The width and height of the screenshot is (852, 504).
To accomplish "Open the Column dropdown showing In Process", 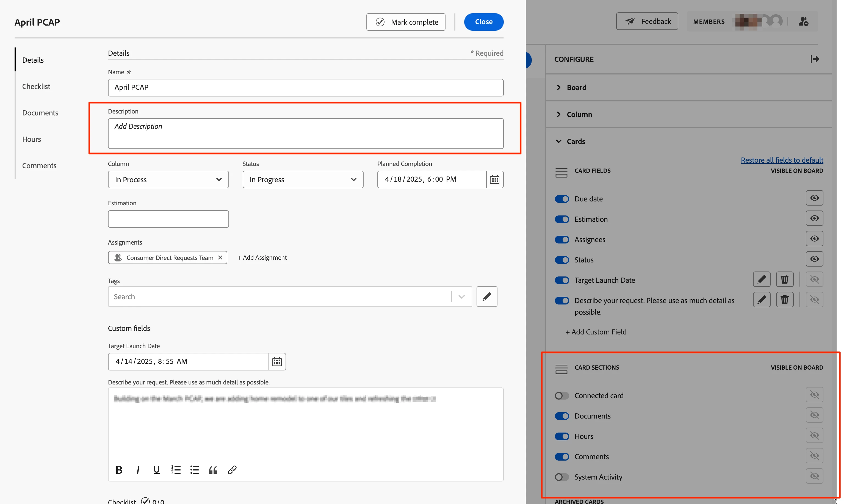I will click(x=168, y=179).
